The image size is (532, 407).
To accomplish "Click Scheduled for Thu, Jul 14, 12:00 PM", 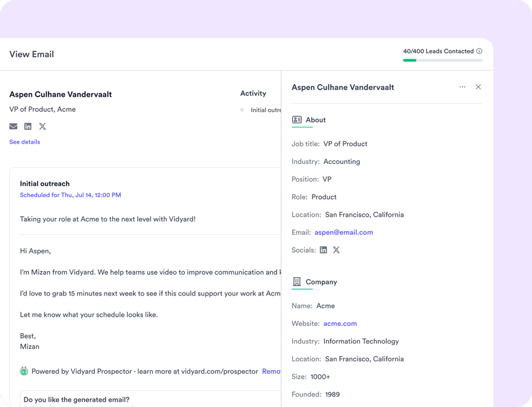I will pyautogui.click(x=70, y=195).
